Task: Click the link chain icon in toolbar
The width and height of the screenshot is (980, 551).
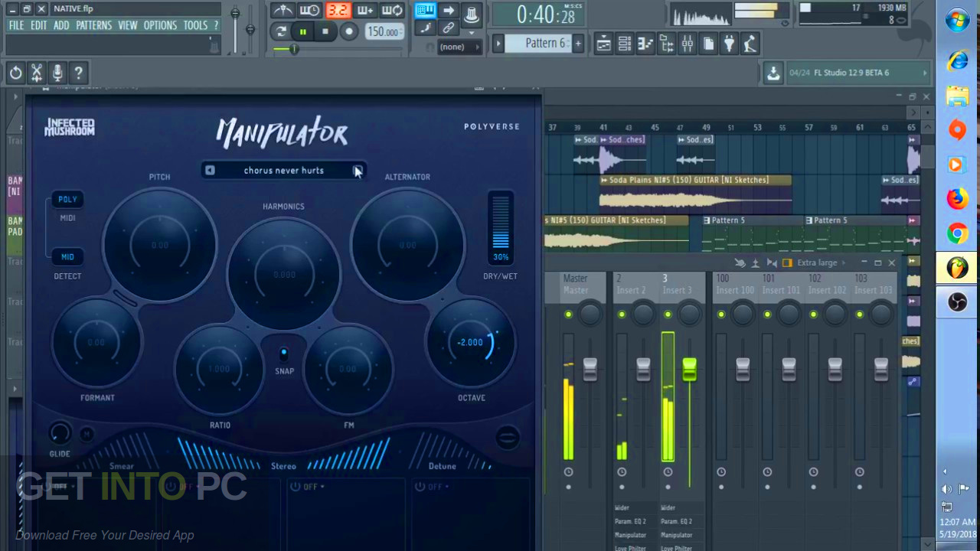Action: point(449,28)
